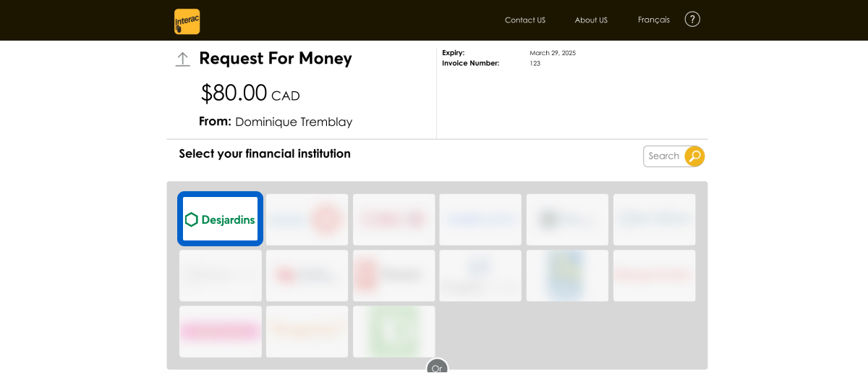The image size is (868, 373).
Task: Click the round 'Or' divider badge
Action: (437, 366)
